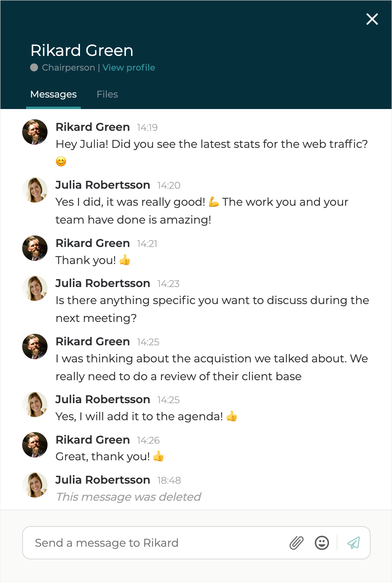Click the flexed bicep emoji in Julia's message

[x=214, y=202]
